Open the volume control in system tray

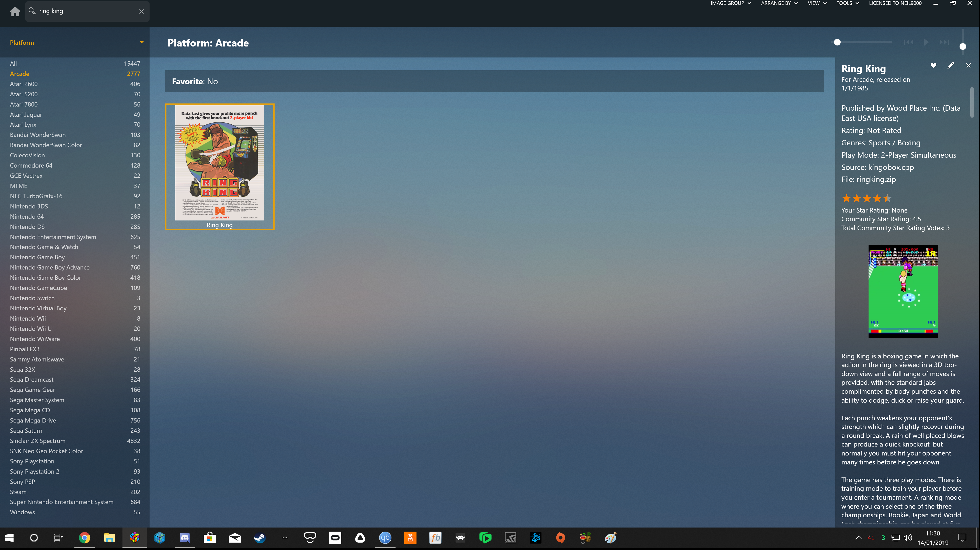pyautogui.click(x=908, y=538)
